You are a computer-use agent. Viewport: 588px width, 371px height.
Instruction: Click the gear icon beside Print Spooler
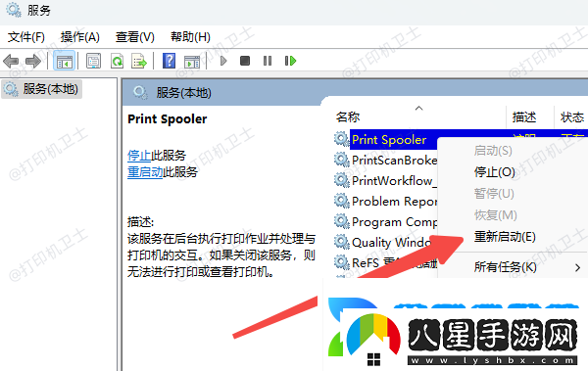(342, 139)
